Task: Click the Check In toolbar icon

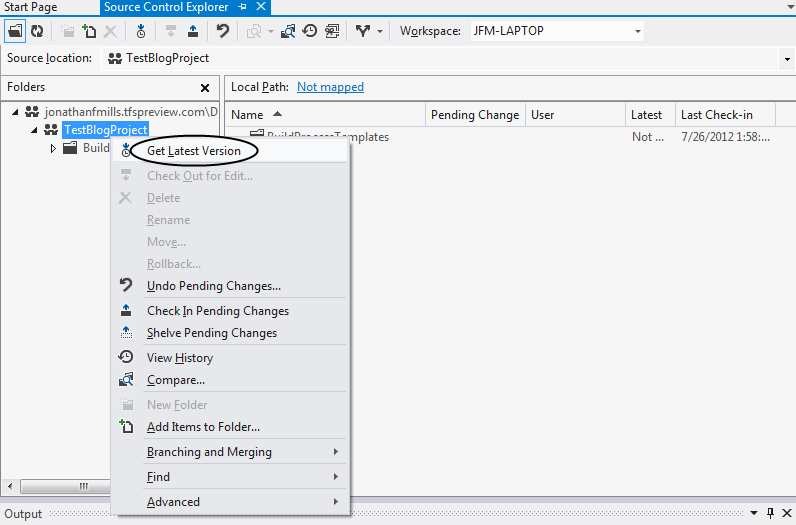Action: click(x=193, y=31)
